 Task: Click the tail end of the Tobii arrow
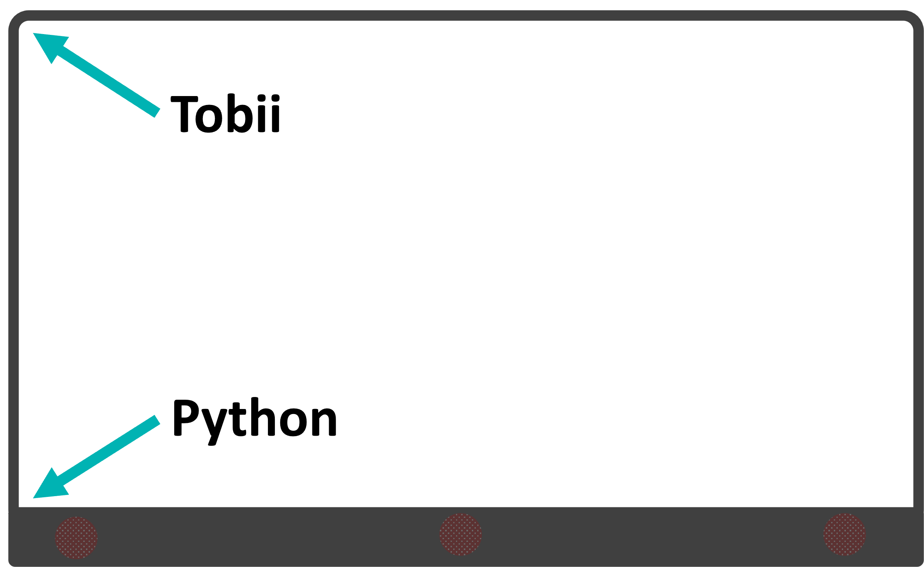157,113
